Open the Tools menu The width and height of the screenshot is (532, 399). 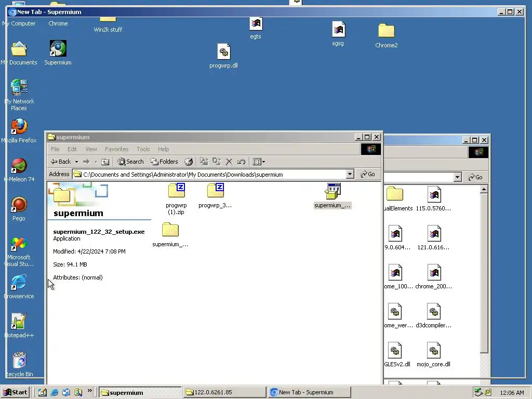coord(143,149)
